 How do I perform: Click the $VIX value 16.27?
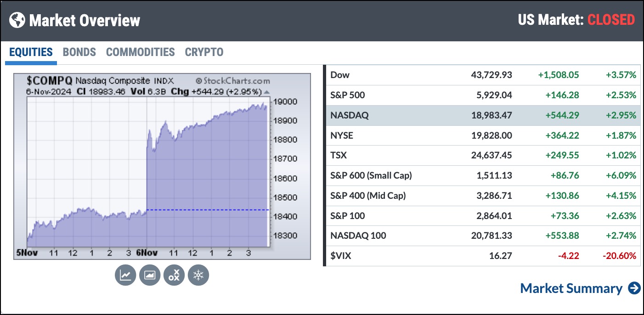pos(501,256)
